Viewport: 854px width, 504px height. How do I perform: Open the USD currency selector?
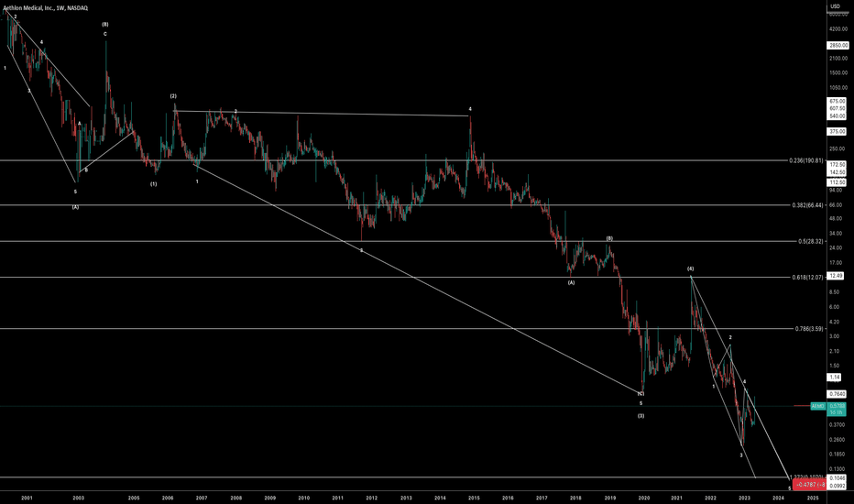(835, 6)
